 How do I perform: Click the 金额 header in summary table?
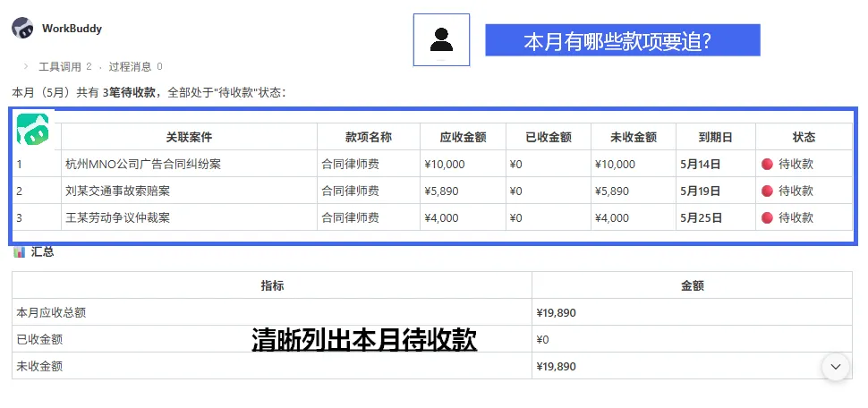(x=693, y=285)
